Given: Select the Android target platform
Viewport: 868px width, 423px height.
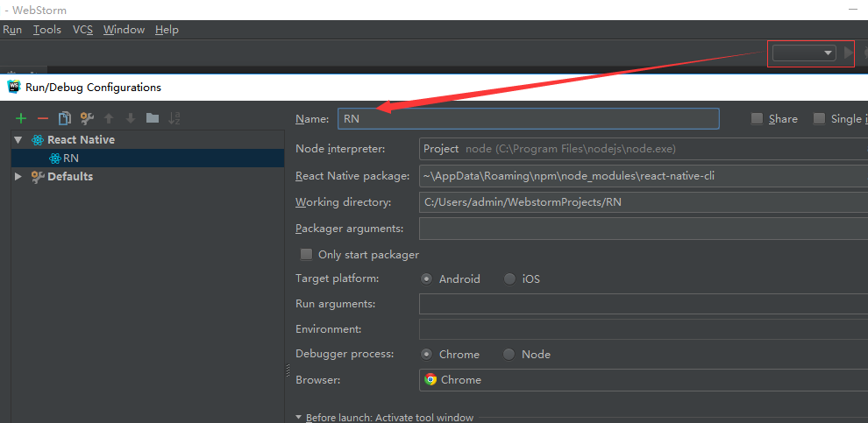Looking at the screenshot, I should [426, 279].
